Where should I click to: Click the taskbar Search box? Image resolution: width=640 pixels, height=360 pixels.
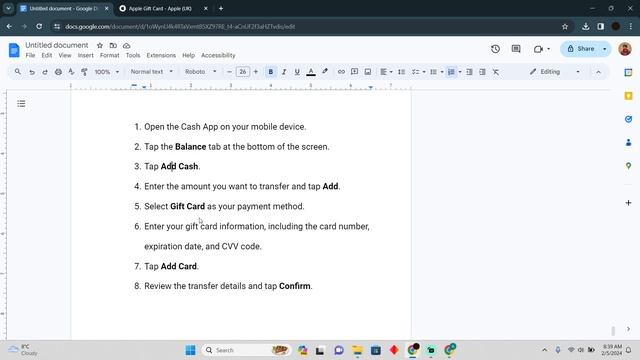(x=246, y=350)
